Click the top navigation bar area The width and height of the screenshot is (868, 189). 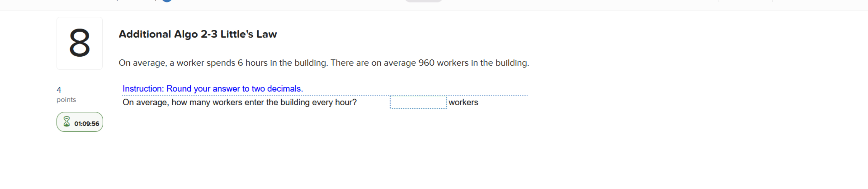tap(434, 5)
